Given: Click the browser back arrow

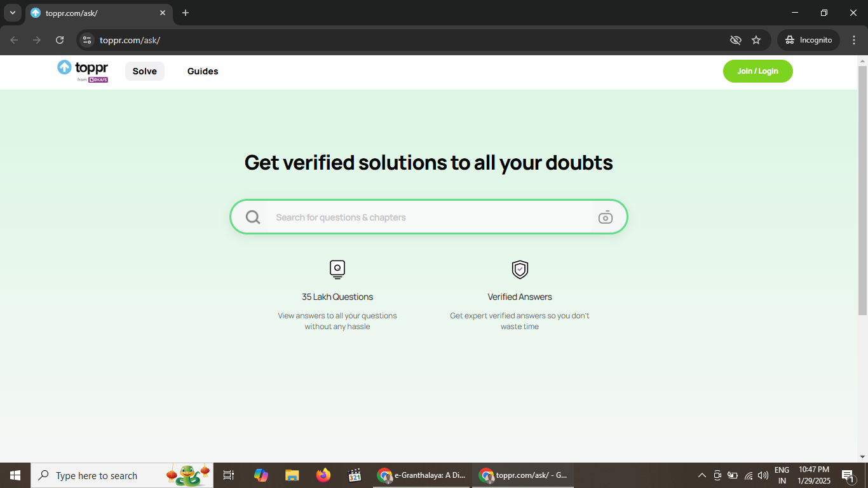Looking at the screenshot, I should 14,40.
